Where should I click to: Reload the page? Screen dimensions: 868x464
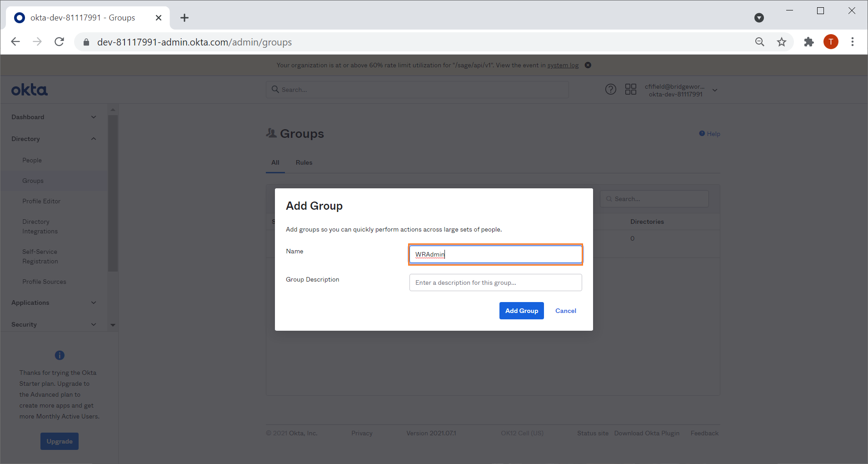point(59,42)
